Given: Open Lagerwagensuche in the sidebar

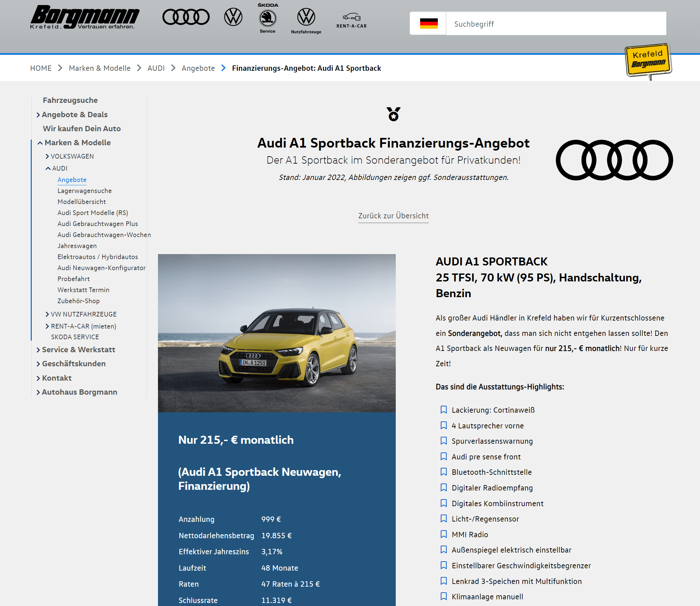Looking at the screenshot, I should [84, 191].
